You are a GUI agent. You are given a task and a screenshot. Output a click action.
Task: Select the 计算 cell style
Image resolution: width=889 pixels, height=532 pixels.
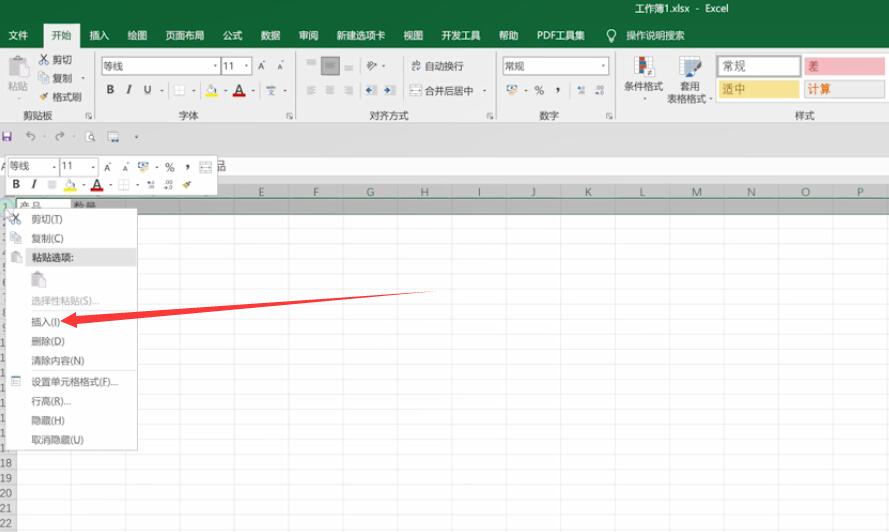pyautogui.click(x=844, y=89)
